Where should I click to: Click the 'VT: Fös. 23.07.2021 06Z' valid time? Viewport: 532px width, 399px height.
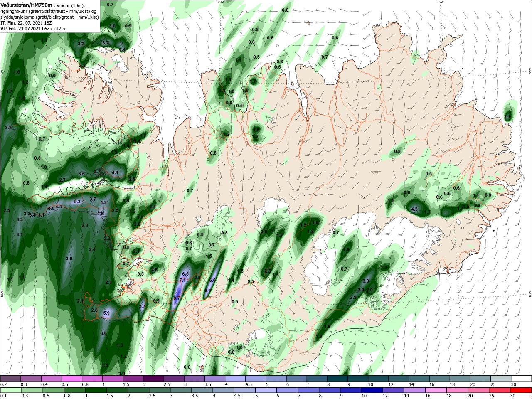(x=25, y=29)
